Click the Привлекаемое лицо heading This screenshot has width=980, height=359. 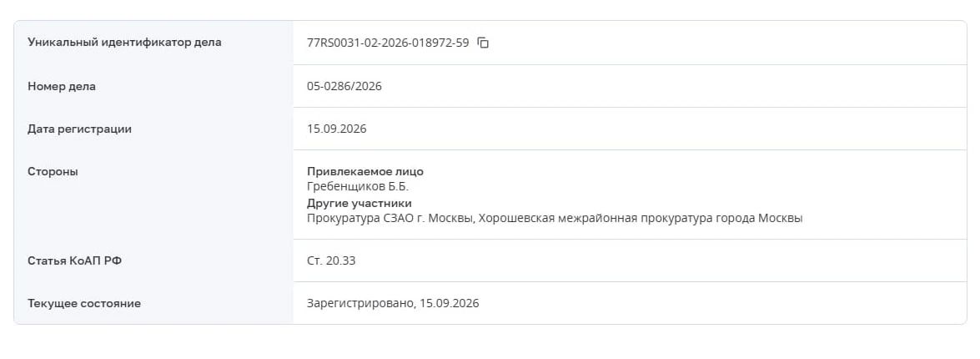point(365,171)
